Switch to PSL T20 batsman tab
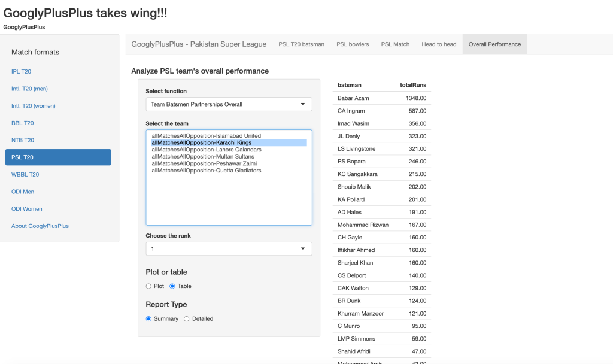 [301, 44]
